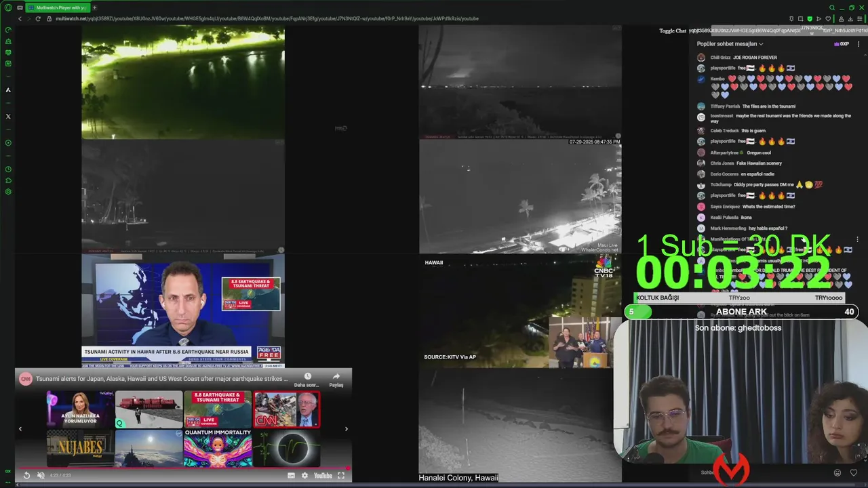Viewport: 868px width, 488px height.
Task: Open the tab search magnifier
Action: pos(832,7)
